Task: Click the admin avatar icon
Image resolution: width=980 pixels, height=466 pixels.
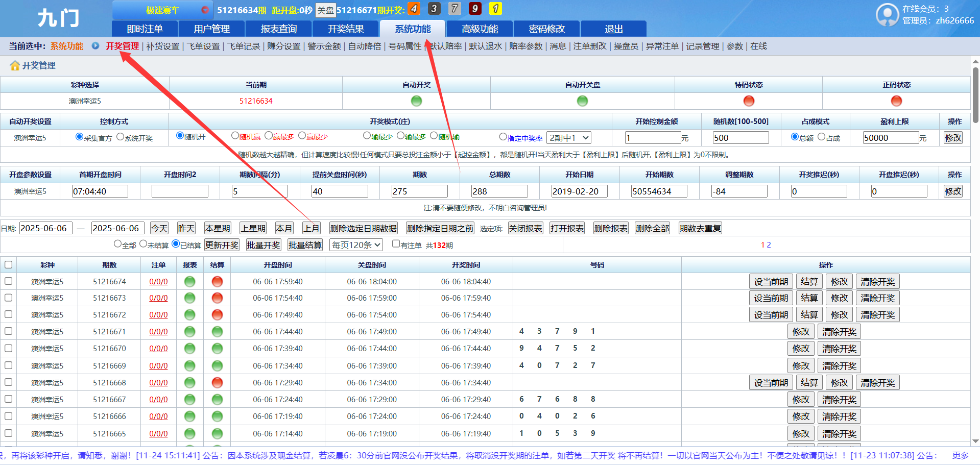Action: pos(887,15)
